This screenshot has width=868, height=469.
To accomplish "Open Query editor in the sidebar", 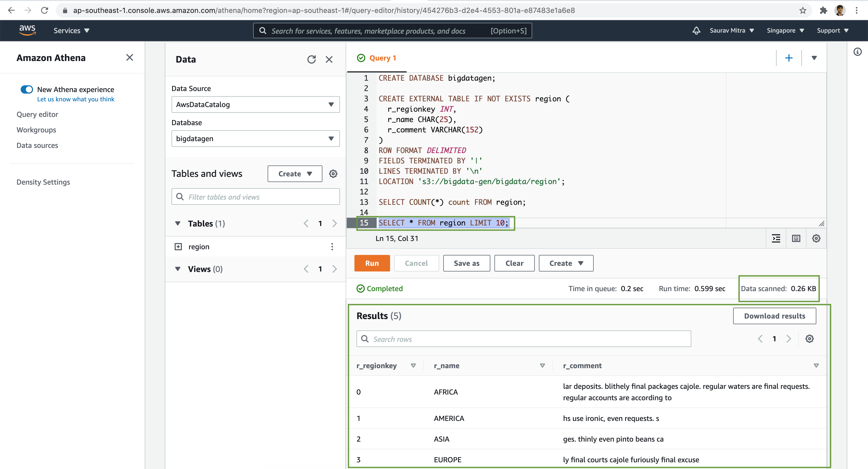I will point(37,115).
